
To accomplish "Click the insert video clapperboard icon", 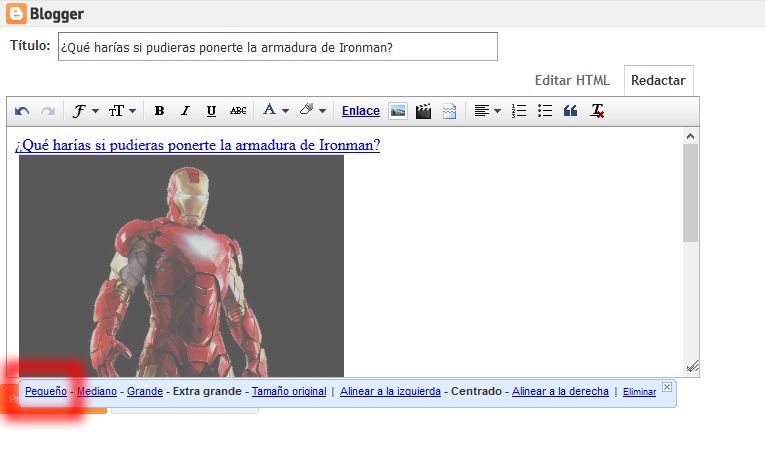I will [424, 111].
